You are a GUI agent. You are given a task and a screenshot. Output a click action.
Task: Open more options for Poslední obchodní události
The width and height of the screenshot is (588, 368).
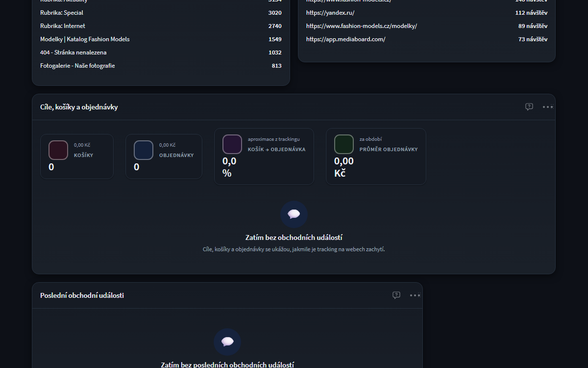[415, 295]
